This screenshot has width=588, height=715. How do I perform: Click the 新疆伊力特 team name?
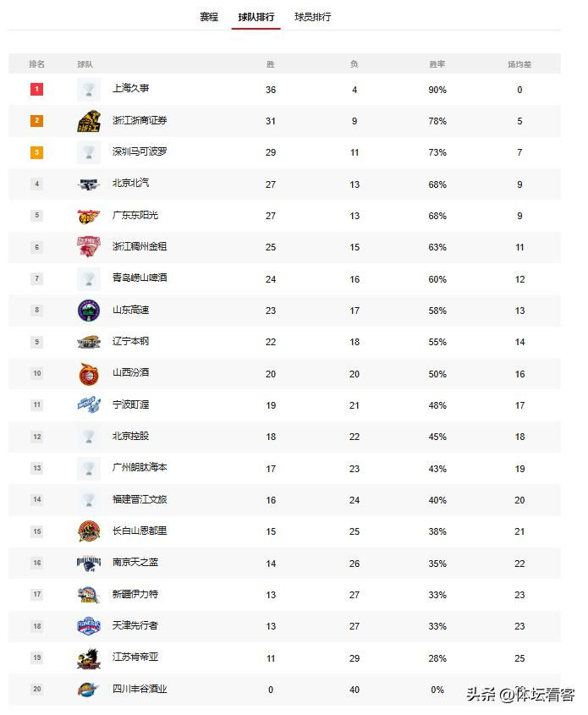click(135, 595)
